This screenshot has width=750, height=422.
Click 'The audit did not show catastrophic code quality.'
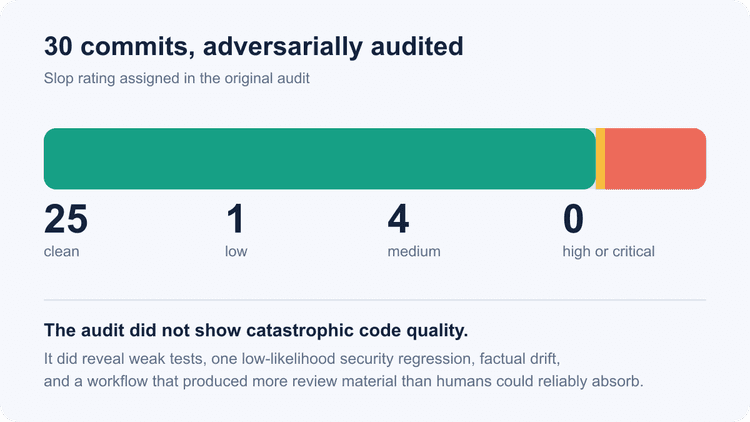tap(256, 330)
